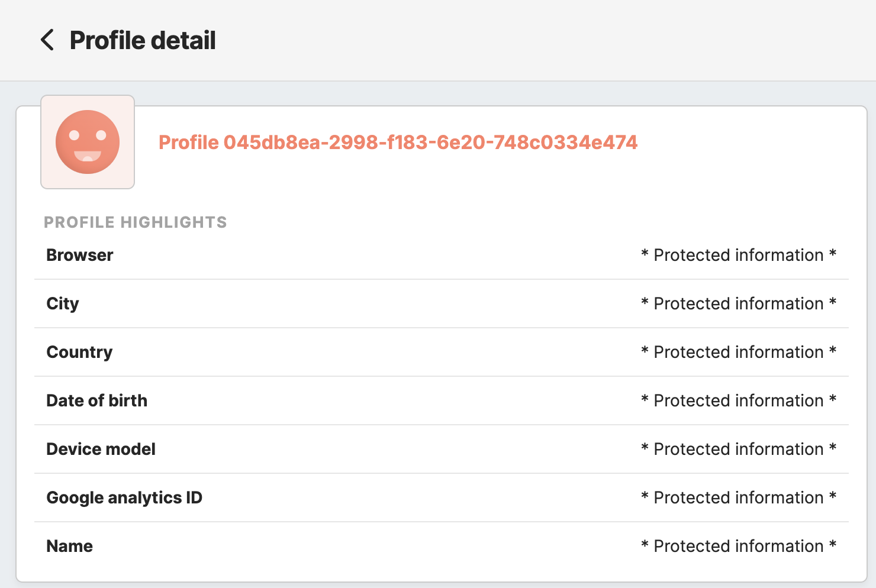Screen dimensions: 876x588
Task: Click the PROFILE HIGHLIGHTS section header
Action: pos(136,222)
